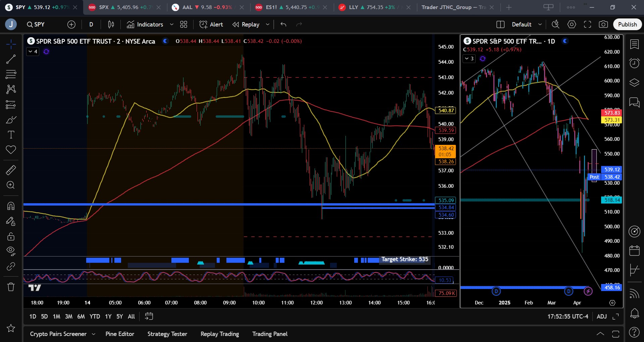Click the link drawings chain icon
This screenshot has height=342, width=644.
pyautogui.click(x=11, y=267)
